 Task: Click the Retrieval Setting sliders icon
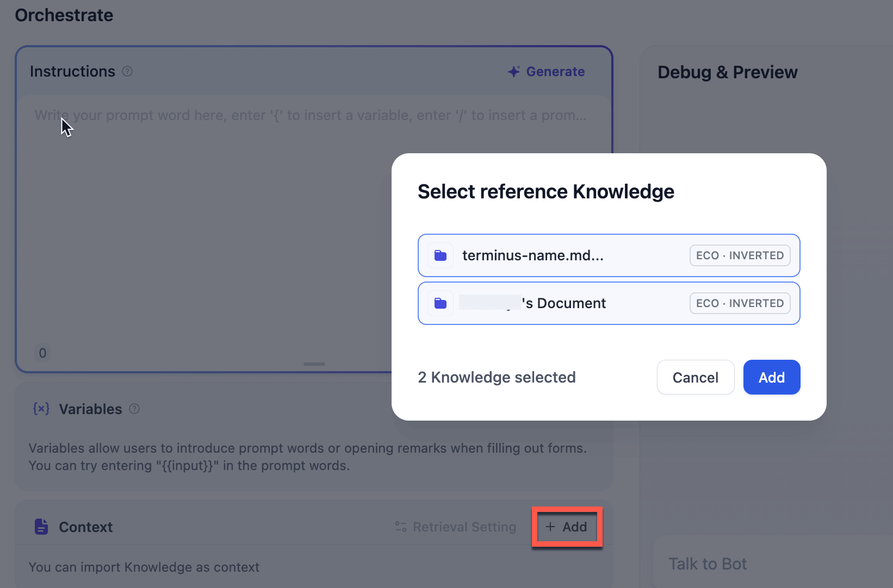401,527
